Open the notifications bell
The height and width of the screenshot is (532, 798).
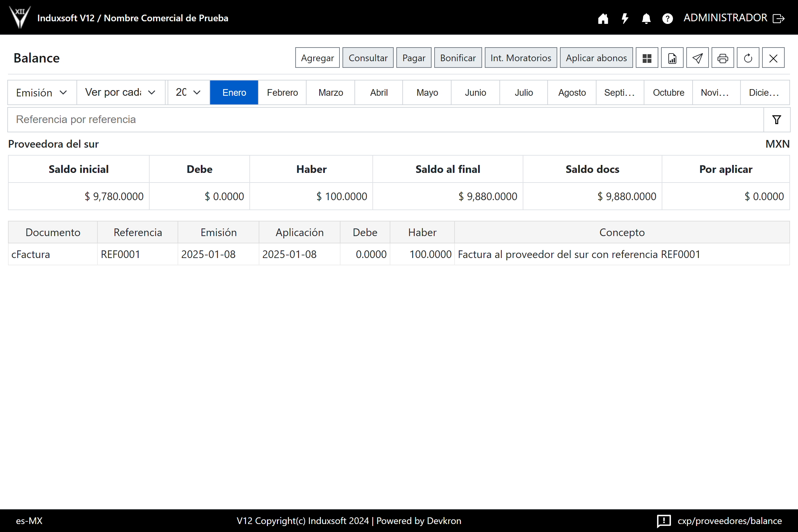pos(646,18)
